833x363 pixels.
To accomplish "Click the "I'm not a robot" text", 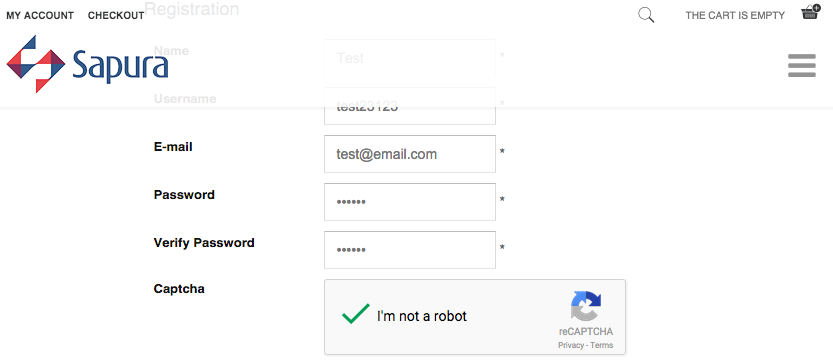I will tap(422, 316).
